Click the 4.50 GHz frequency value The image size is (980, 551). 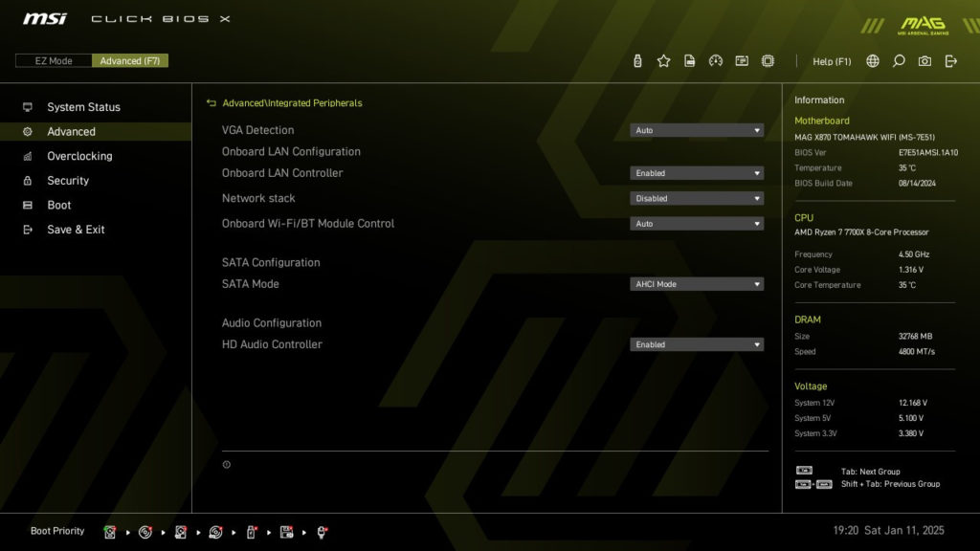pyautogui.click(x=914, y=254)
